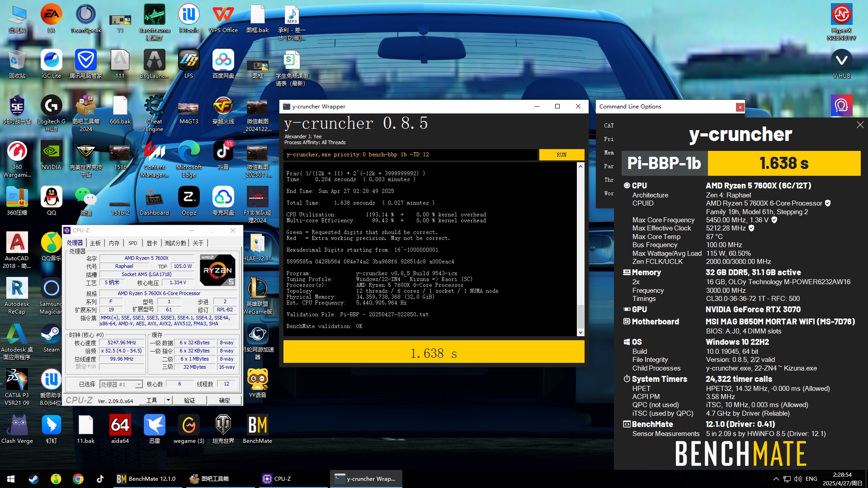868x488 pixels.
Task: Switch to BenchMate 12.1.0 taskbar item
Action: click(147, 479)
